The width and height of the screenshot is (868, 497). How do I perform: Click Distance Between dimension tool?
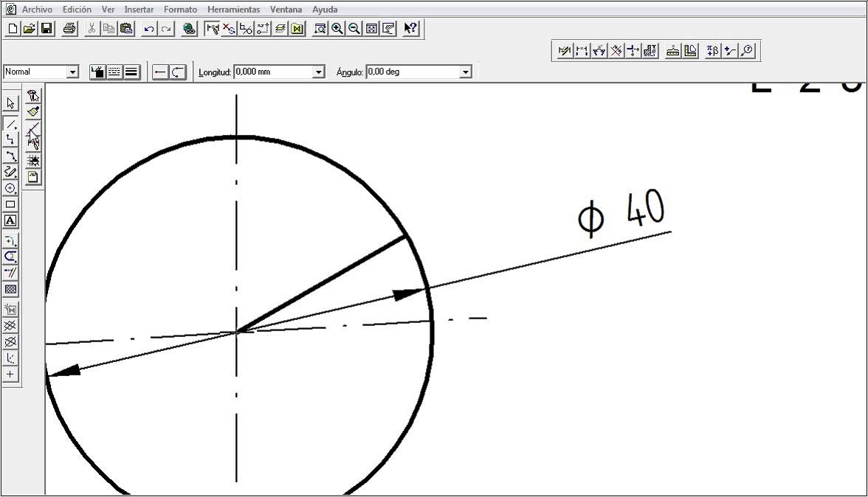click(582, 51)
